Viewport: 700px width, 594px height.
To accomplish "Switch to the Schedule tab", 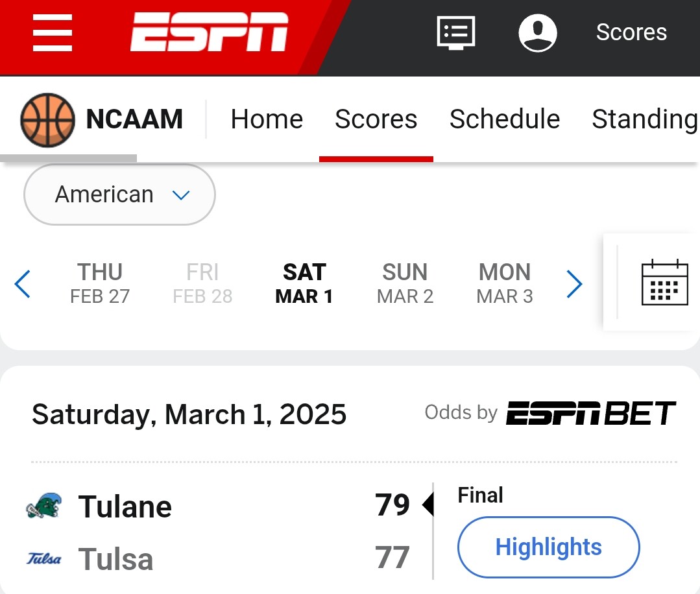I will click(x=504, y=119).
